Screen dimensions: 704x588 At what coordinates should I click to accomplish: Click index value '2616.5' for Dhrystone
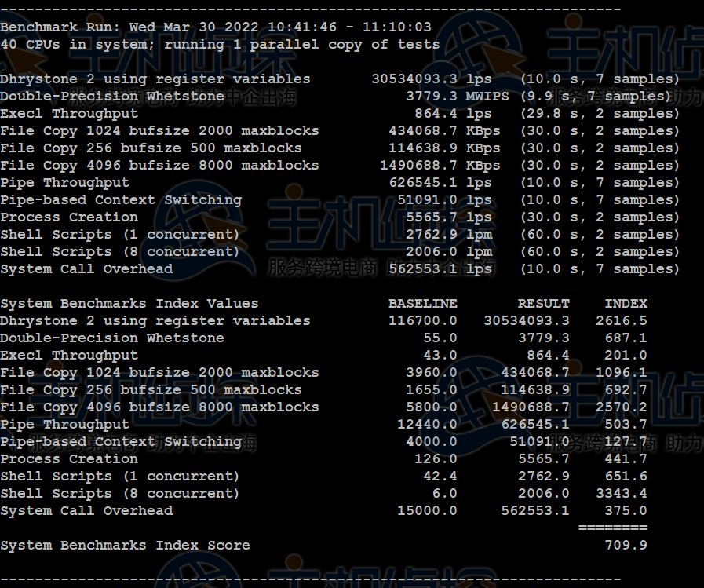coord(622,321)
